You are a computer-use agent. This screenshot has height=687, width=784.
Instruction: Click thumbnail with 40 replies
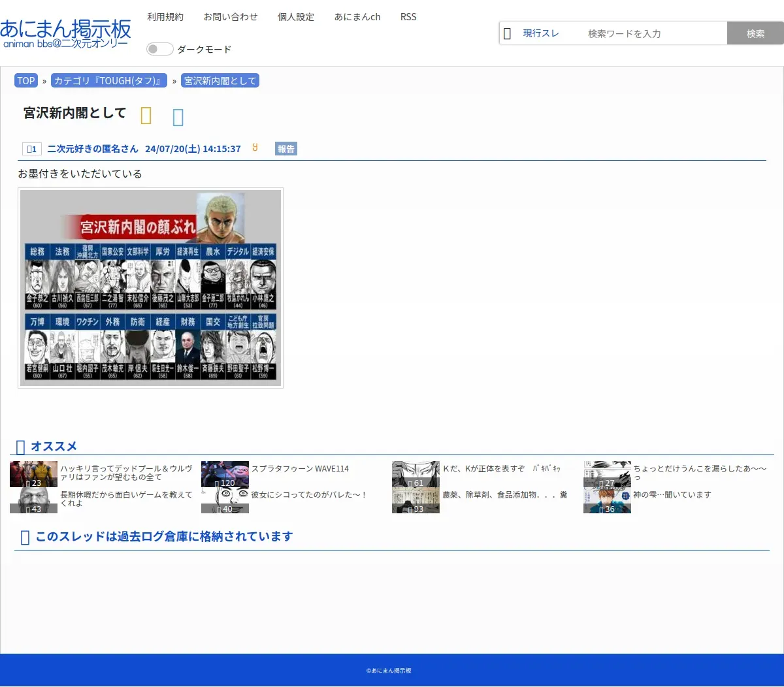tap(225, 500)
